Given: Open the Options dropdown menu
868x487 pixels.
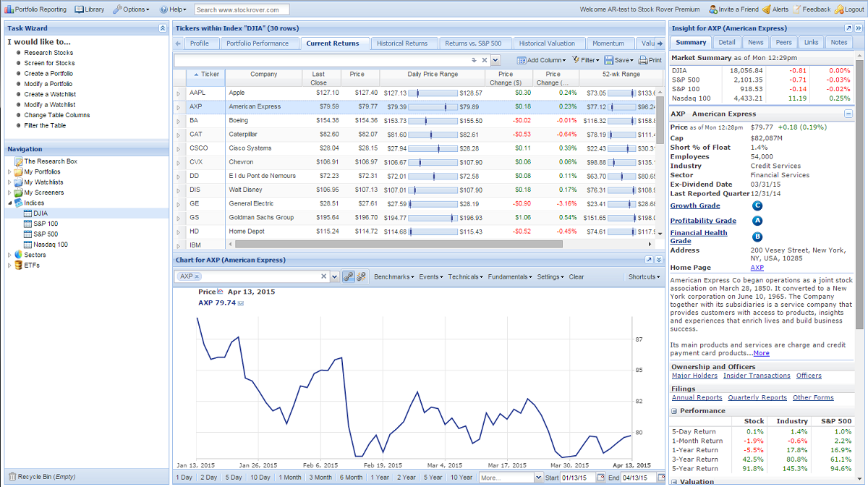Looking at the screenshot, I should (131, 9).
